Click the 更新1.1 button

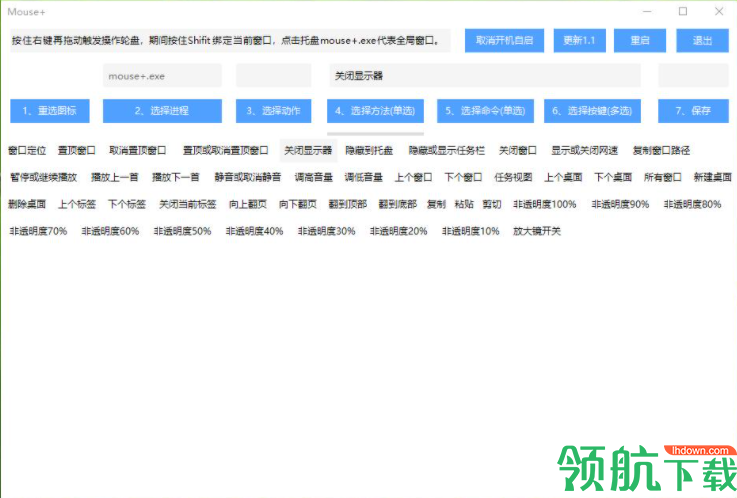point(580,40)
